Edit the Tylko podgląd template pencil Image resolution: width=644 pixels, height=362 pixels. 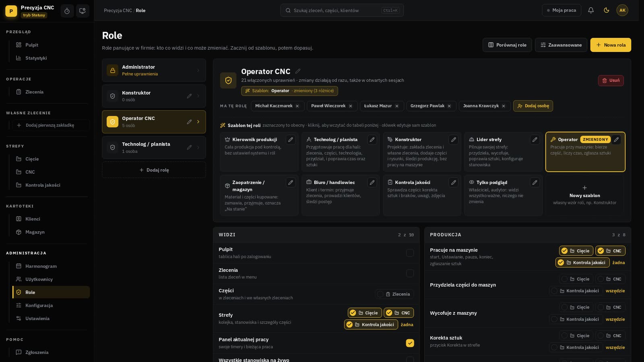point(535,183)
